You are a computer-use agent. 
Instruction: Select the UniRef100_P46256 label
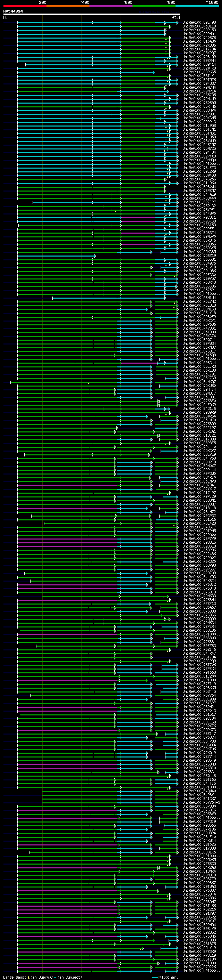pyautogui.click(x=199, y=179)
